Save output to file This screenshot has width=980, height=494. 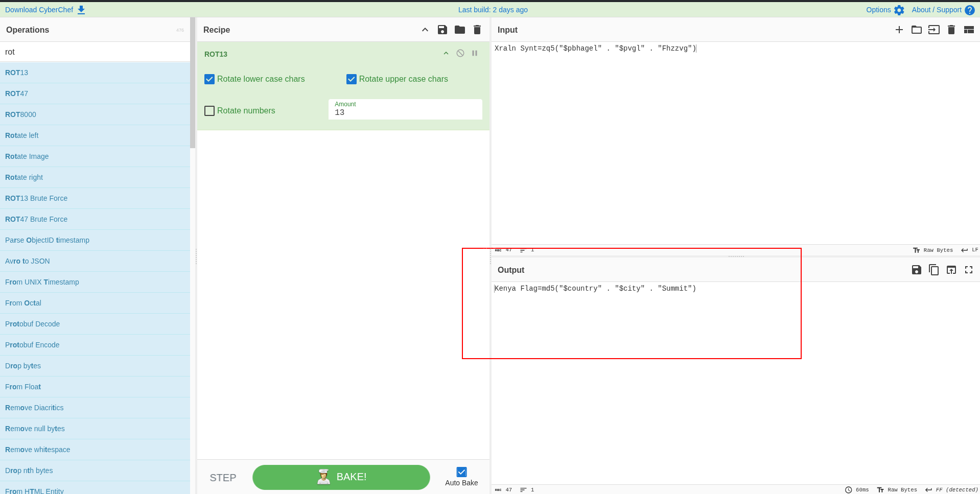tap(917, 270)
